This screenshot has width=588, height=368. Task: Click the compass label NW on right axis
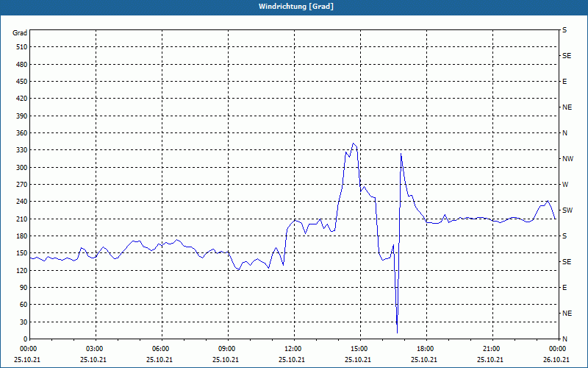click(567, 159)
